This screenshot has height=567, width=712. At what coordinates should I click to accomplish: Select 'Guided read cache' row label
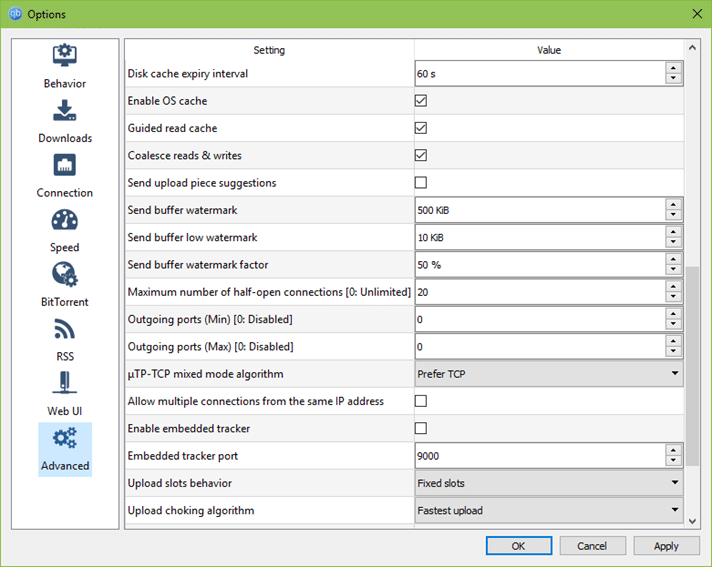click(x=172, y=128)
